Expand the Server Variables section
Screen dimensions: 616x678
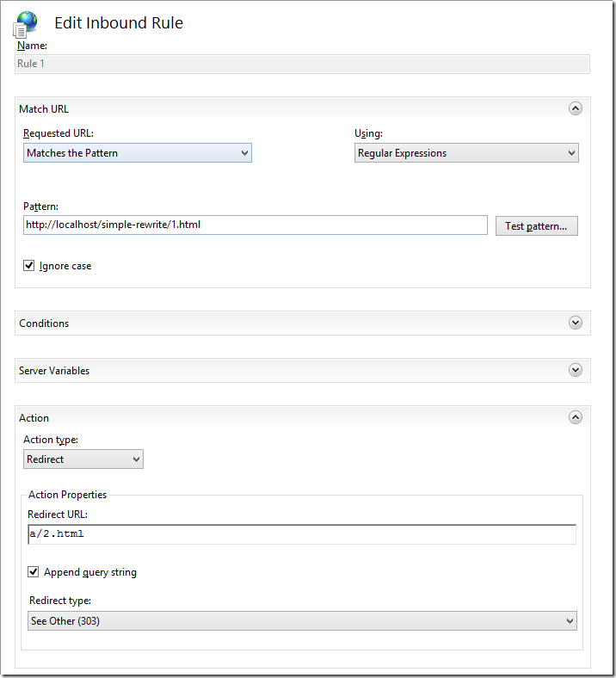576,370
